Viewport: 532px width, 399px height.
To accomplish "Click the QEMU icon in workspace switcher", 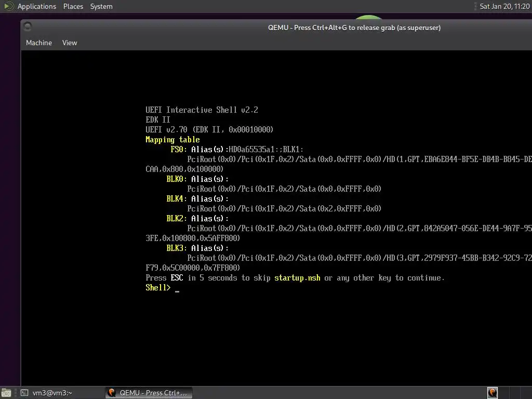I will pyautogui.click(x=493, y=393).
